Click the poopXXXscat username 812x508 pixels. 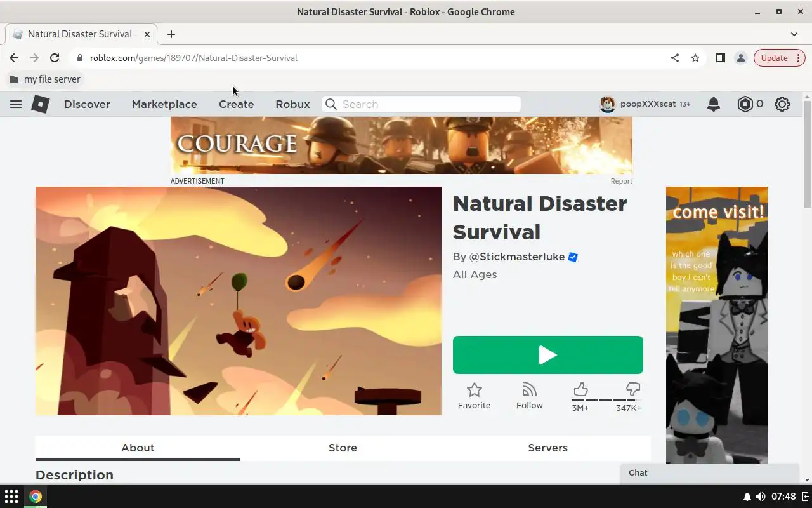[648, 104]
